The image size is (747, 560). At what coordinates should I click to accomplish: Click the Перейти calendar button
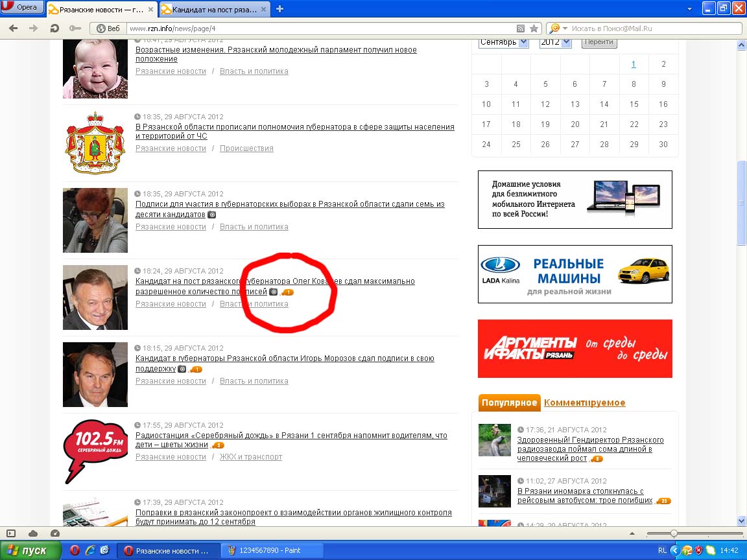pyautogui.click(x=599, y=42)
